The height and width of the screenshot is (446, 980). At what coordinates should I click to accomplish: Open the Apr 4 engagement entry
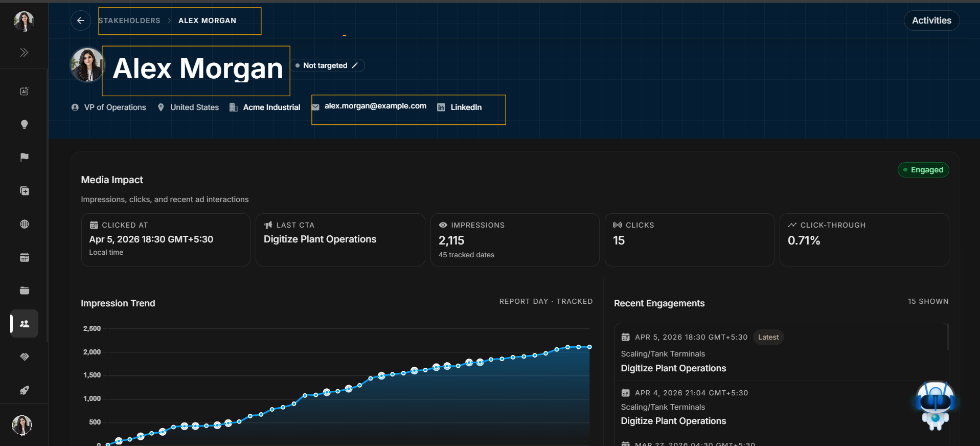(x=780, y=407)
